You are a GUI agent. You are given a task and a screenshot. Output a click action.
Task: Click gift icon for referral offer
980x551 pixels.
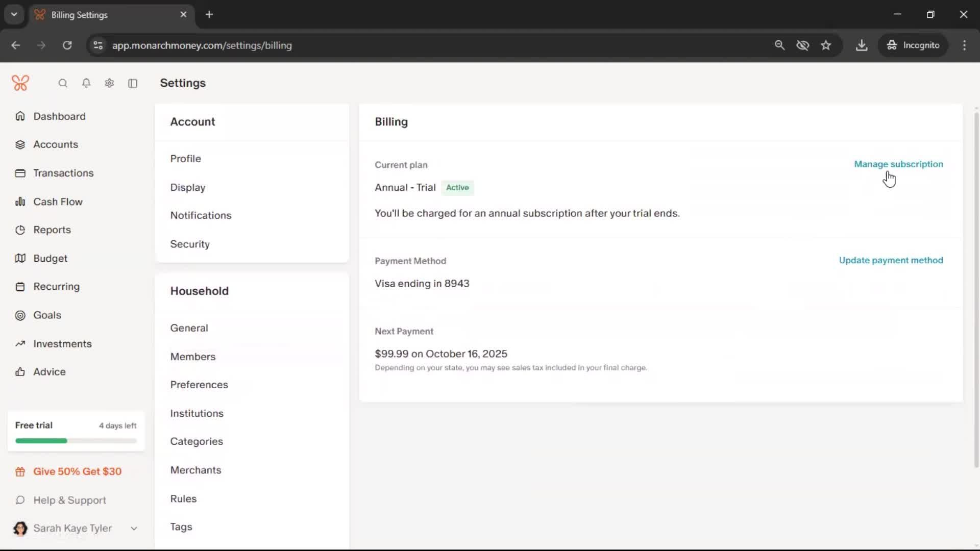tap(20, 472)
